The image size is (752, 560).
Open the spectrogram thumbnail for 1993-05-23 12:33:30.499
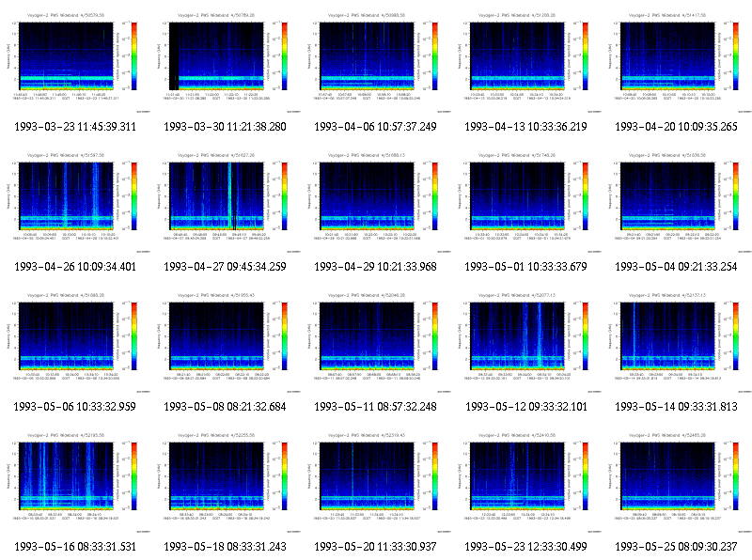click(x=526, y=482)
